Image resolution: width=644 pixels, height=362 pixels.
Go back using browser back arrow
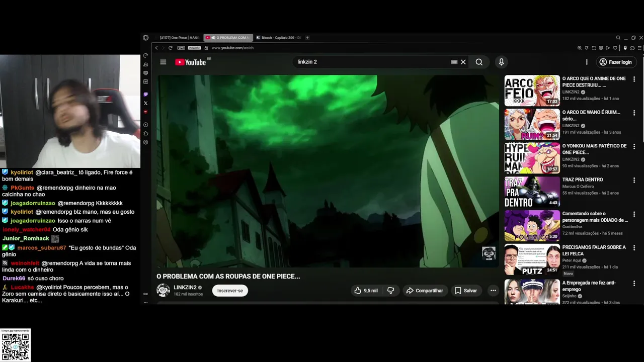point(156,48)
